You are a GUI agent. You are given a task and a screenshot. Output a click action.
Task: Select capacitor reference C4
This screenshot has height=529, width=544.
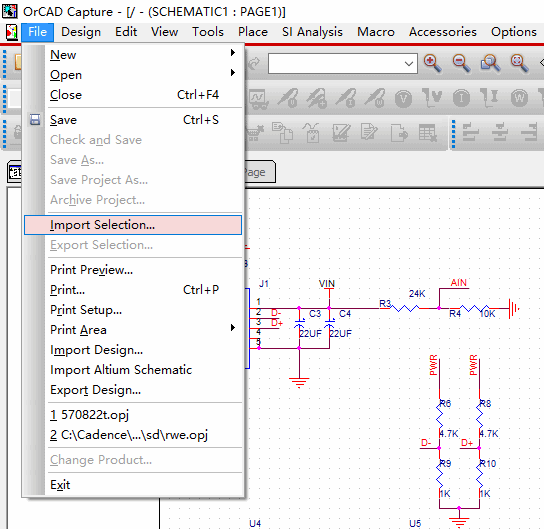[345, 314]
